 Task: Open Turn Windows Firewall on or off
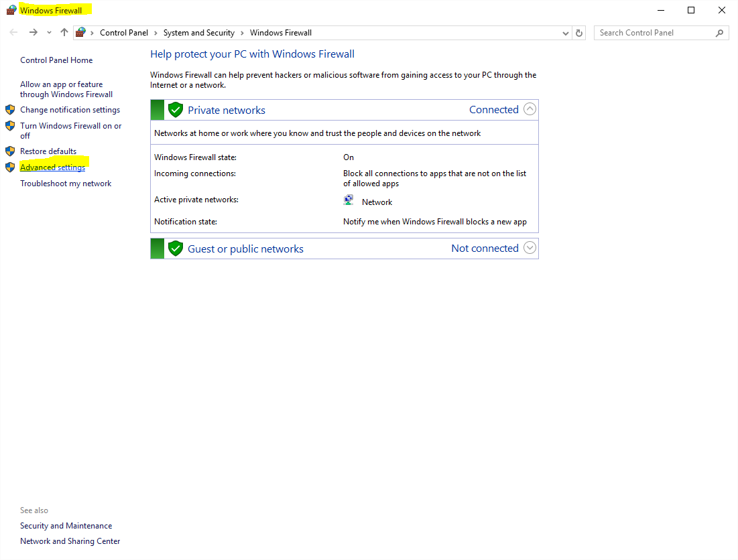pos(70,131)
